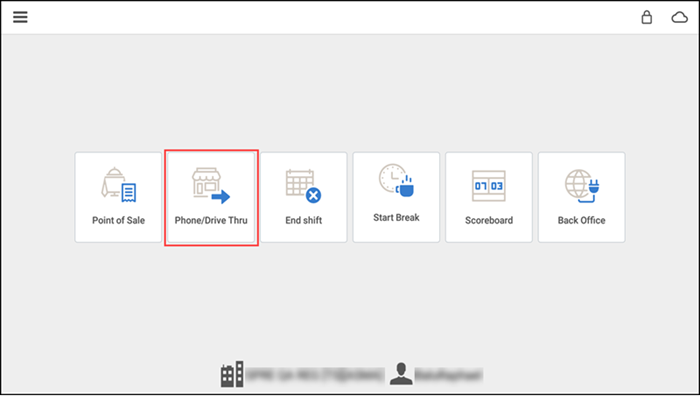Screen dimensions: 700x396
Task: Click the End shift tile
Action: [304, 197]
